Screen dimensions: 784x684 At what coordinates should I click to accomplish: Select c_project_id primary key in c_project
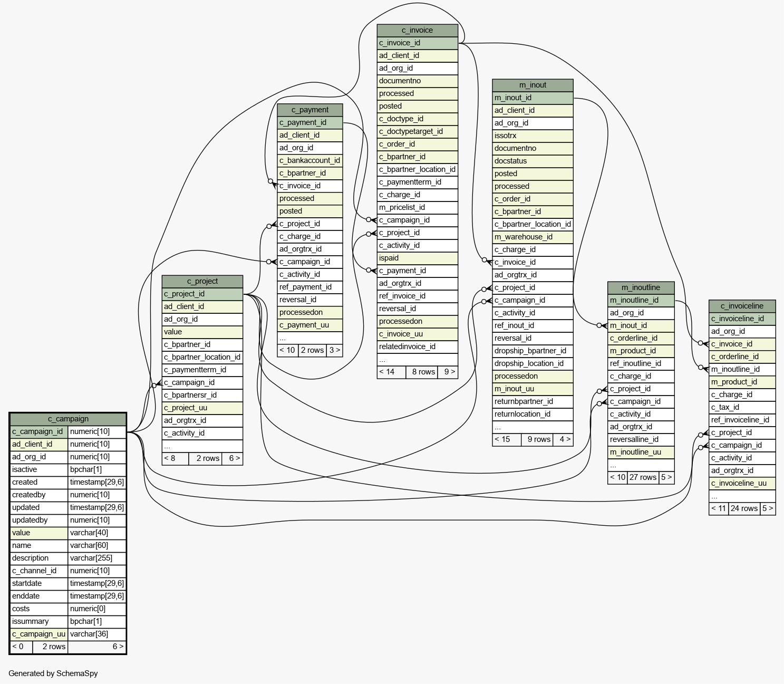point(202,294)
